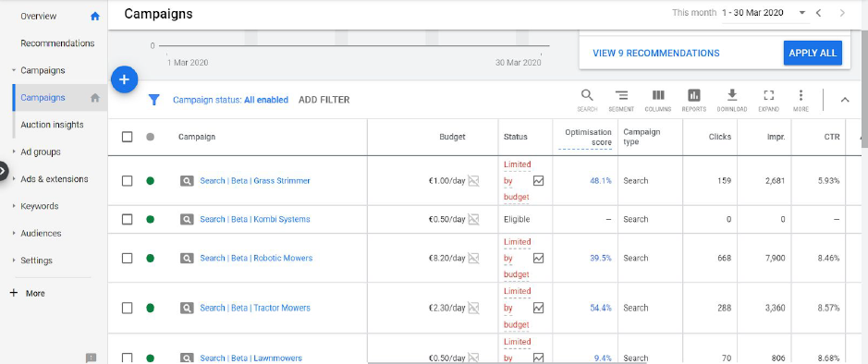This screenshot has height=364, width=868.
Task: Click green status dot for Robotic Mowers
Action: [150, 259]
